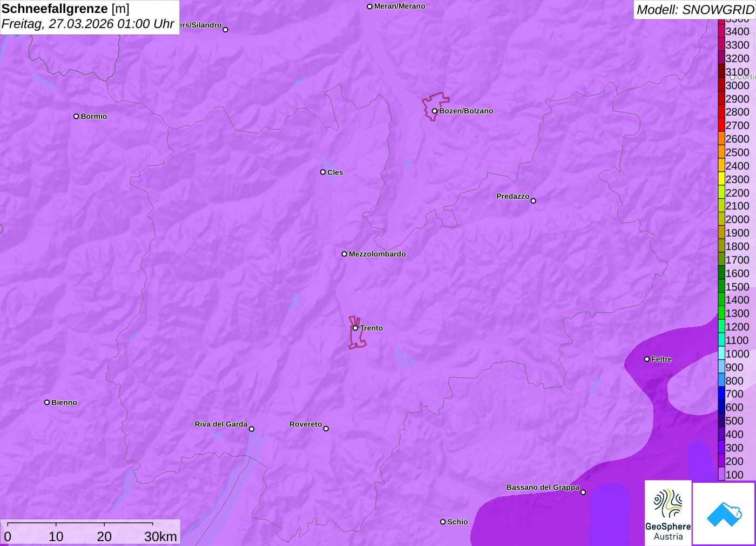Select the Bormio location marker
The width and height of the screenshot is (756, 546).
[x=76, y=116]
